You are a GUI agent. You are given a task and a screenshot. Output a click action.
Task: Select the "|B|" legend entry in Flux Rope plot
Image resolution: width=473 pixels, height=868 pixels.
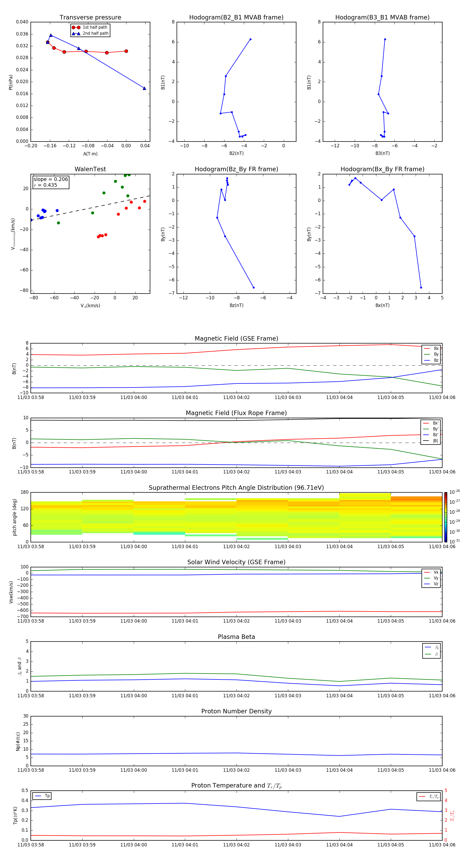point(431,441)
